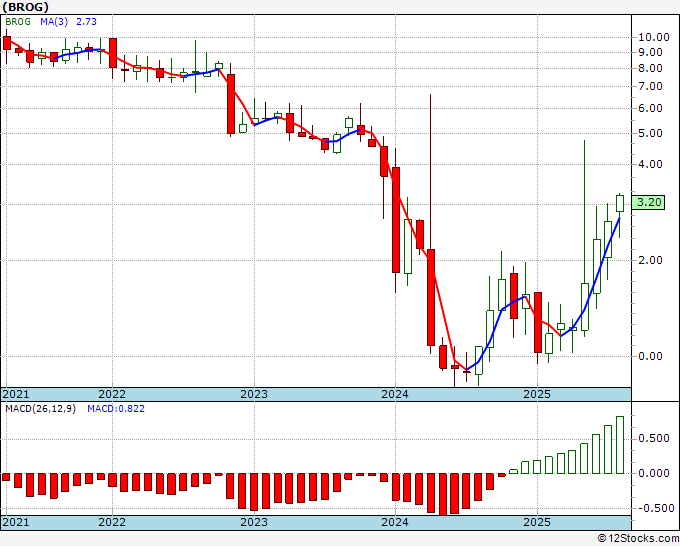Click the tallest green MACD histogram bar
The image size is (680, 546).
(x=620, y=445)
